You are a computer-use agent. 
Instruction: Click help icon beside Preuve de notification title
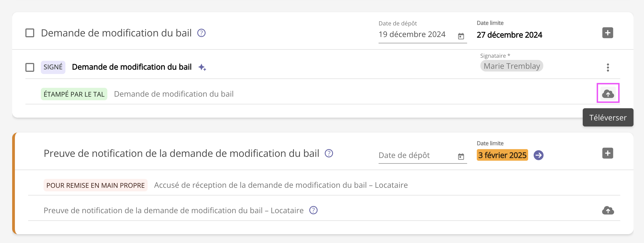tap(329, 153)
